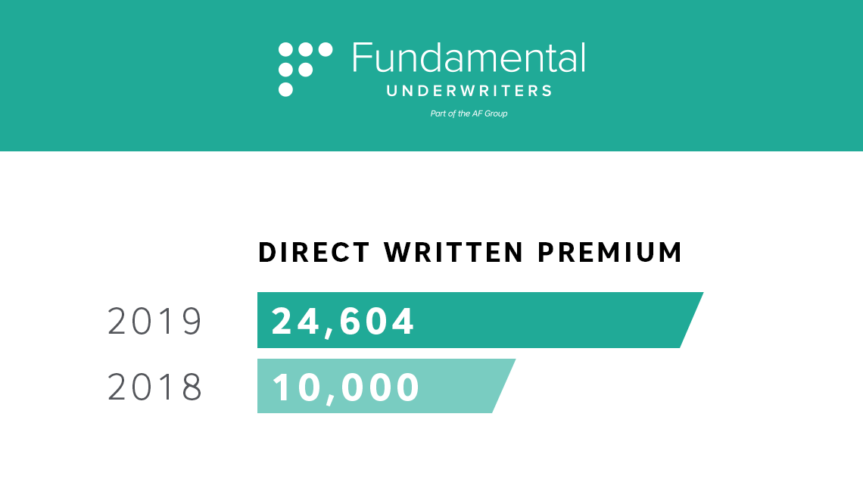Click the Fundamental wordmark text

469,58
